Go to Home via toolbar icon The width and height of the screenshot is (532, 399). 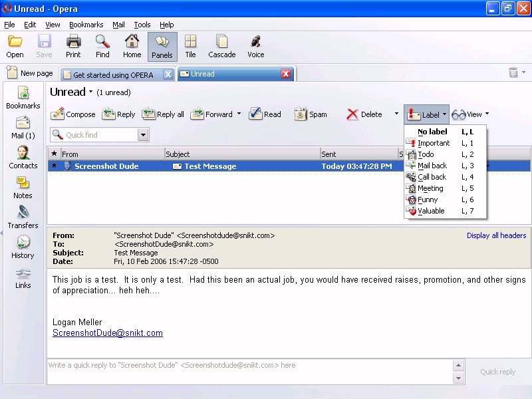click(x=132, y=47)
